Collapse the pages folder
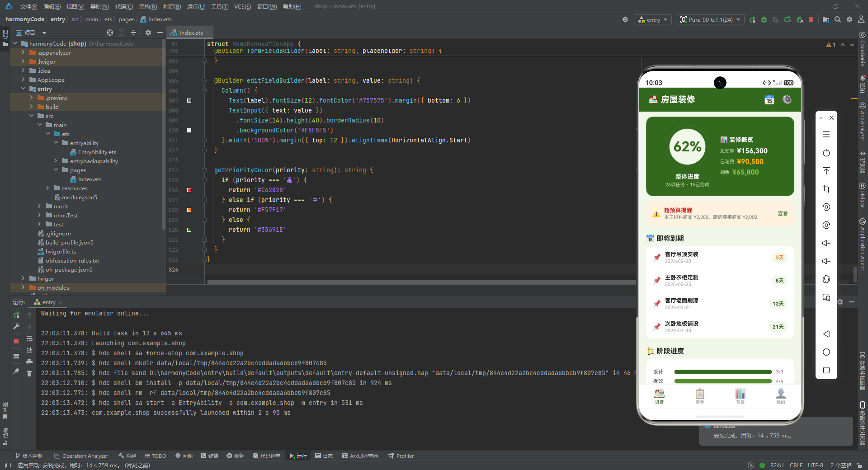 tap(56, 170)
